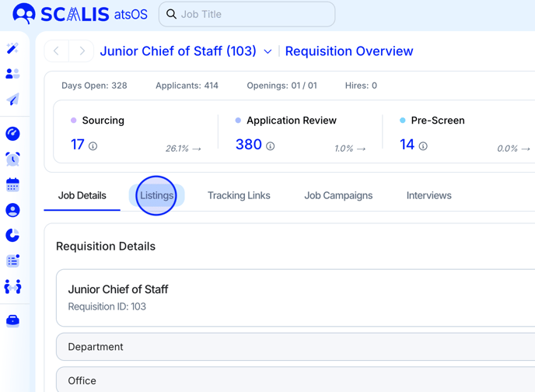Open the briefcase icon in sidebar
Screen dimensions: 535x392
point(12,320)
